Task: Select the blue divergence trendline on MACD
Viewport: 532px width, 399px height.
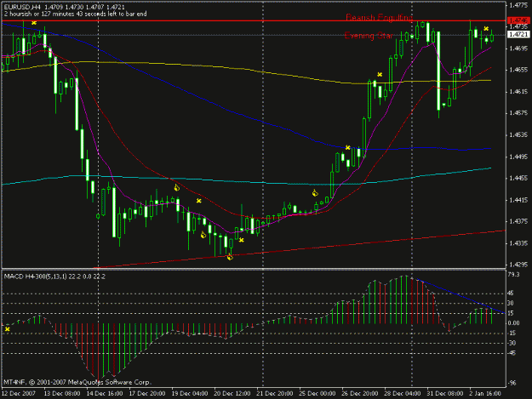Action: click(x=460, y=296)
